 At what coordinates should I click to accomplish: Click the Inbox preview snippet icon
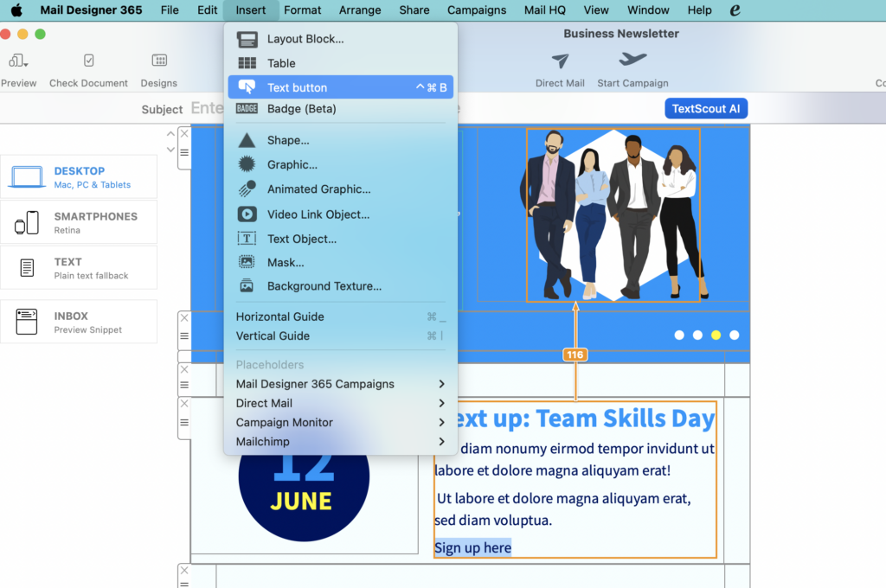pos(27,322)
